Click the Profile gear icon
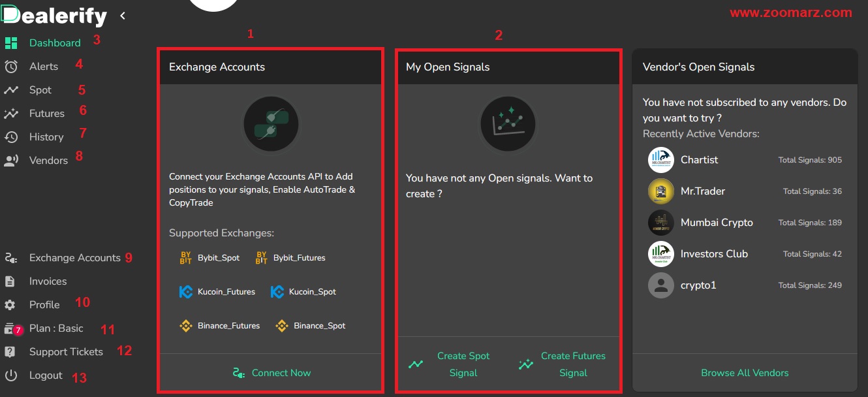The height and width of the screenshot is (397, 868). tap(10, 305)
